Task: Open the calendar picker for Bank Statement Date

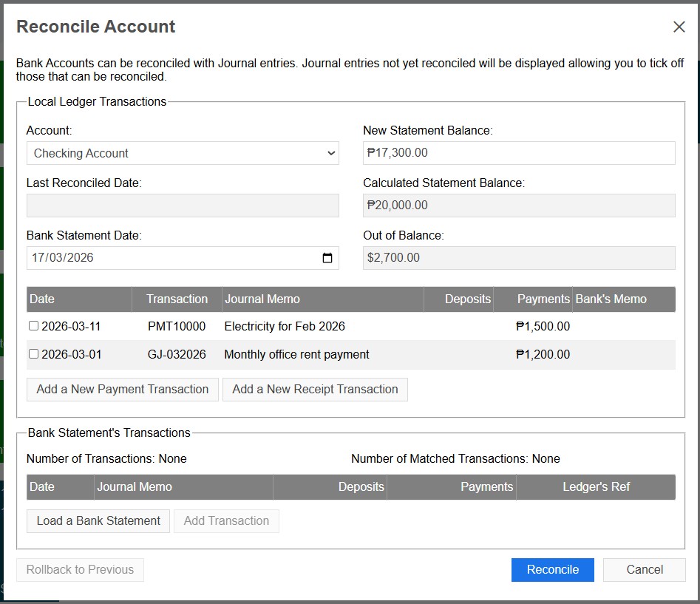Action: (327, 257)
